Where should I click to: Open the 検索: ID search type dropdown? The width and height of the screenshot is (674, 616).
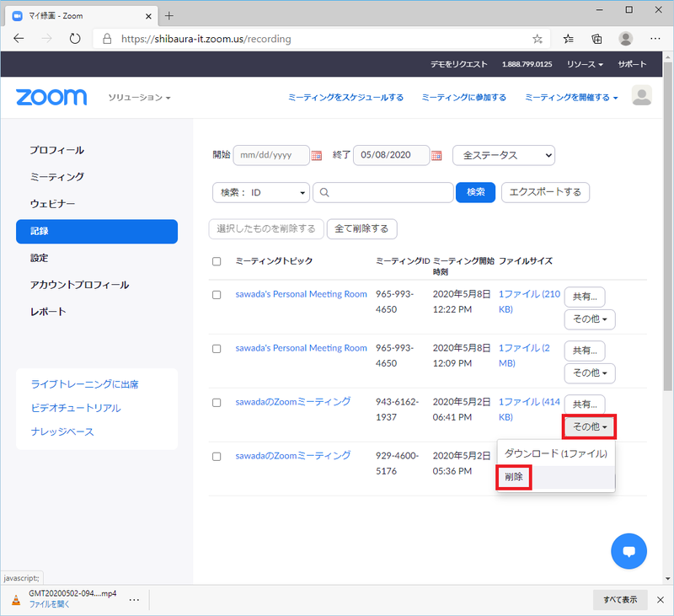[261, 193]
